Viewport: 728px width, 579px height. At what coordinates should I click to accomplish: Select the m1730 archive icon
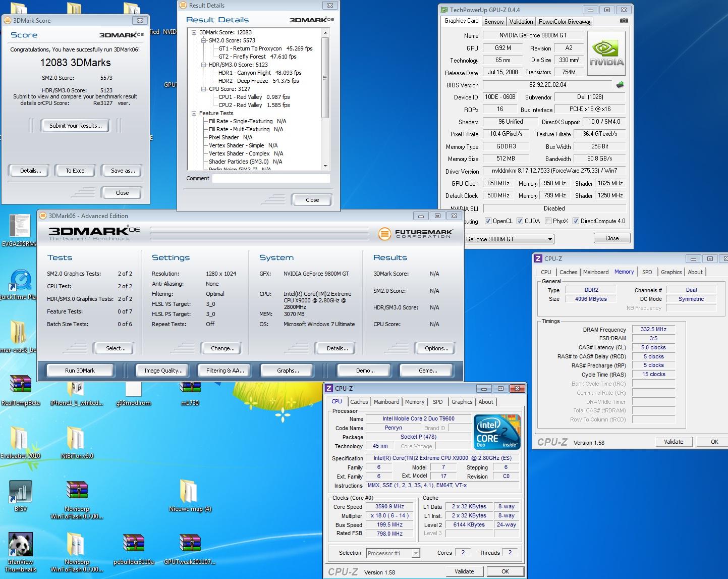190,388
